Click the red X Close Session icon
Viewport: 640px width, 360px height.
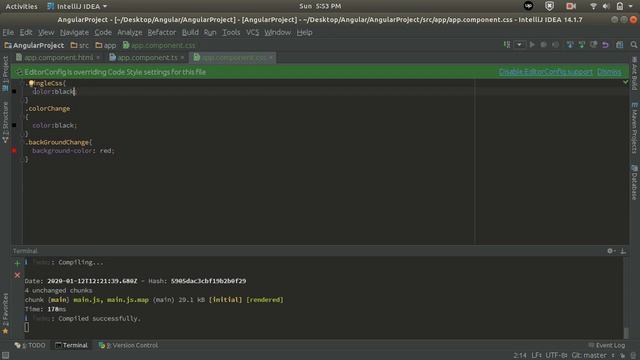(17, 275)
